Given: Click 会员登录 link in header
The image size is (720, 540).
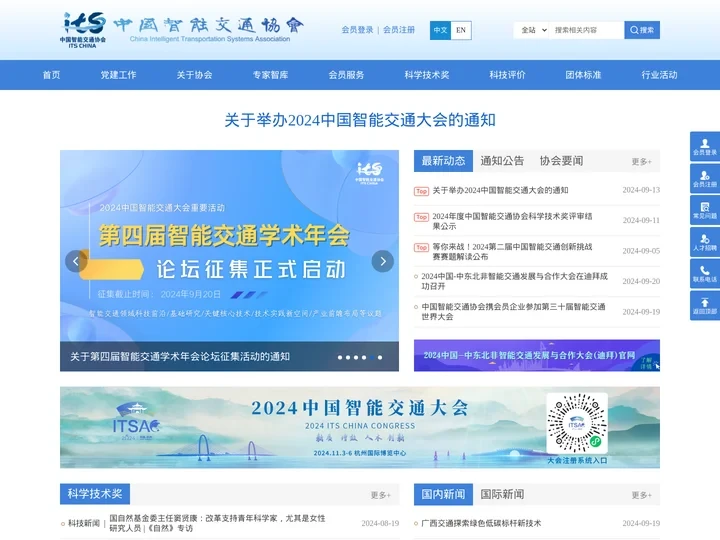Looking at the screenshot, I should coord(357,30).
